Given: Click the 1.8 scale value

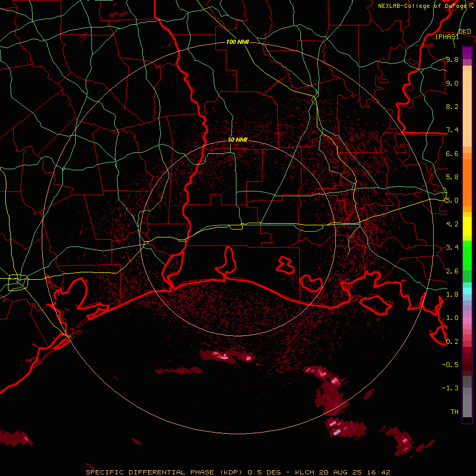Looking at the screenshot, I should (x=452, y=295).
